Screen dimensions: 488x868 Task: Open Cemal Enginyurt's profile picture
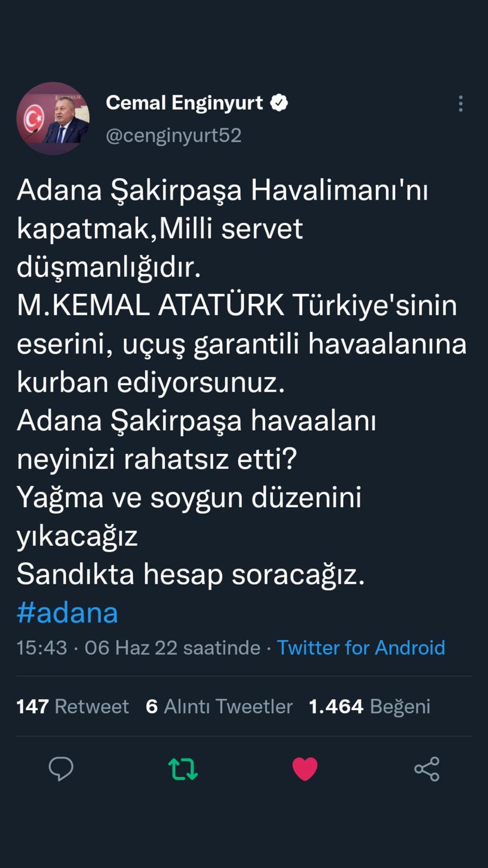click(x=53, y=118)
